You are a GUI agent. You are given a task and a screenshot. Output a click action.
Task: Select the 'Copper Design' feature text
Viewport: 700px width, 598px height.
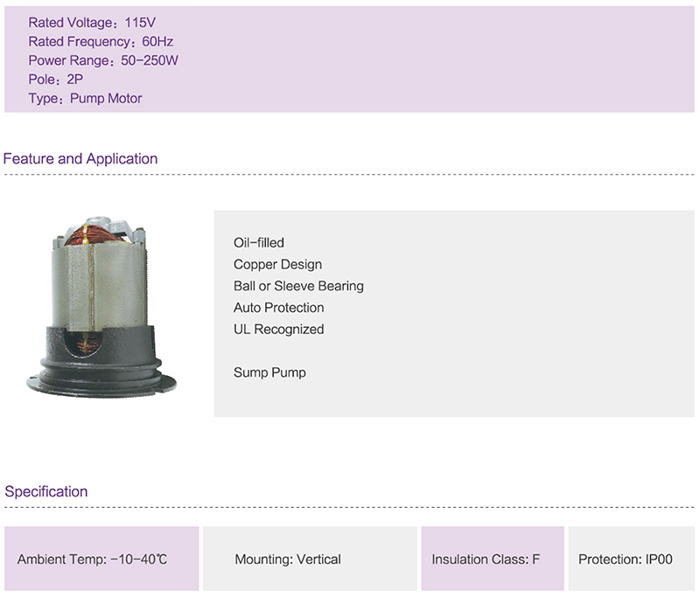[x=277, y=264]
